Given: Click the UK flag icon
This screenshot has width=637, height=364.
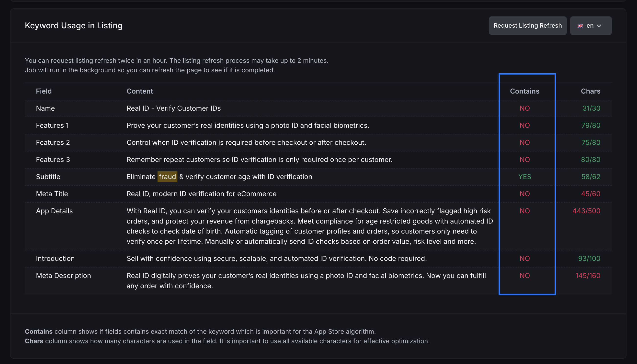Looking at the screenshot, I should point(580,26).
